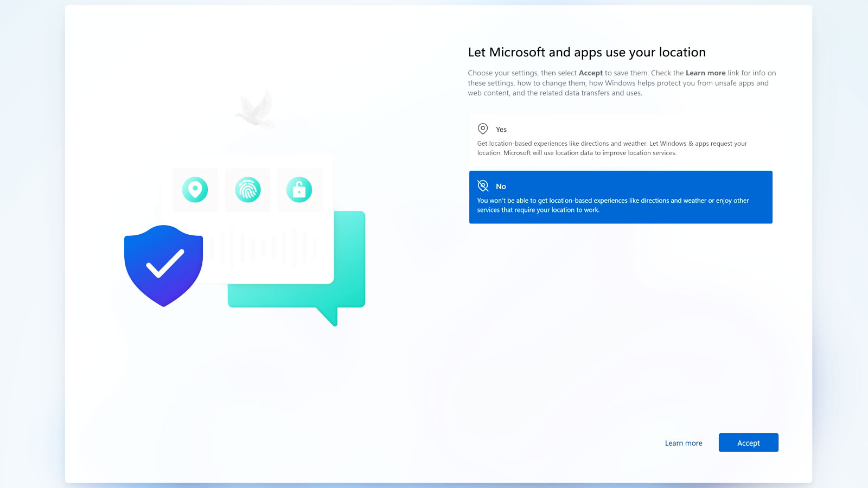The height and width of the screenshot is (488, 868).
Task: Click the text 'Get location-based experiences like directions'
Action: coord(543,144)
